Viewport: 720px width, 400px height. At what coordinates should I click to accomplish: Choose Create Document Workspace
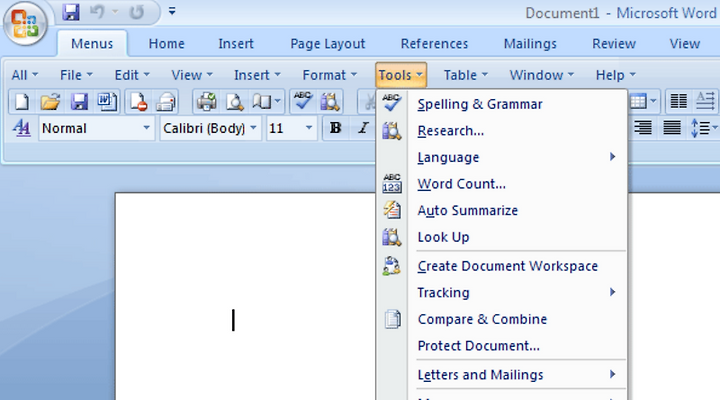tap(502, 266)
